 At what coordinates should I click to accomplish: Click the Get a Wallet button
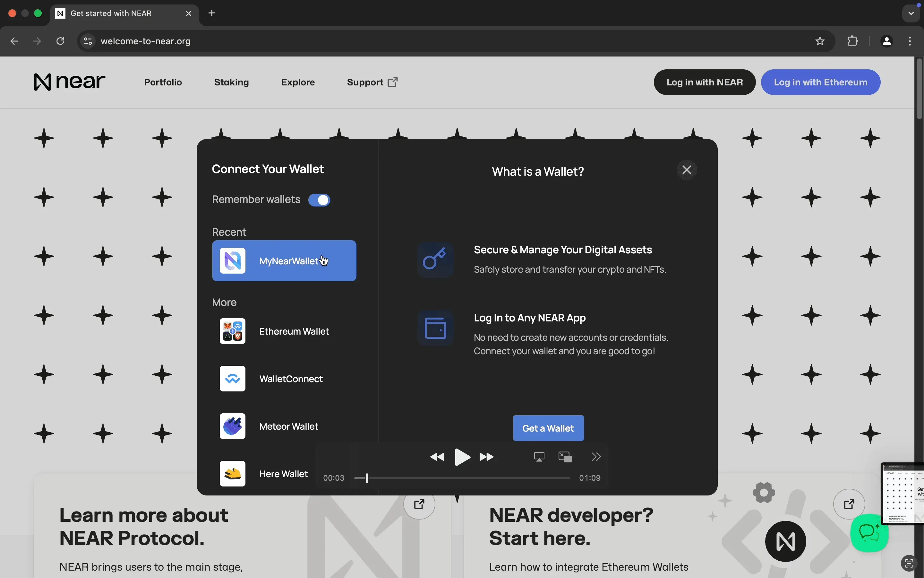tap(548, 428)
